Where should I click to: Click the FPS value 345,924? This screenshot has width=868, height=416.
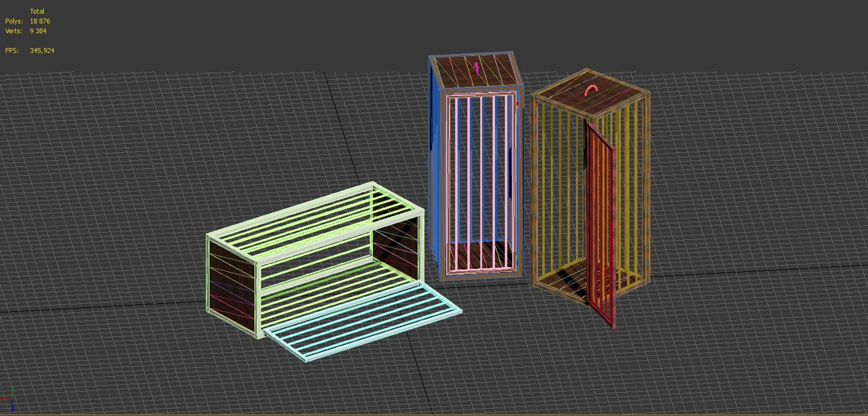42,51
